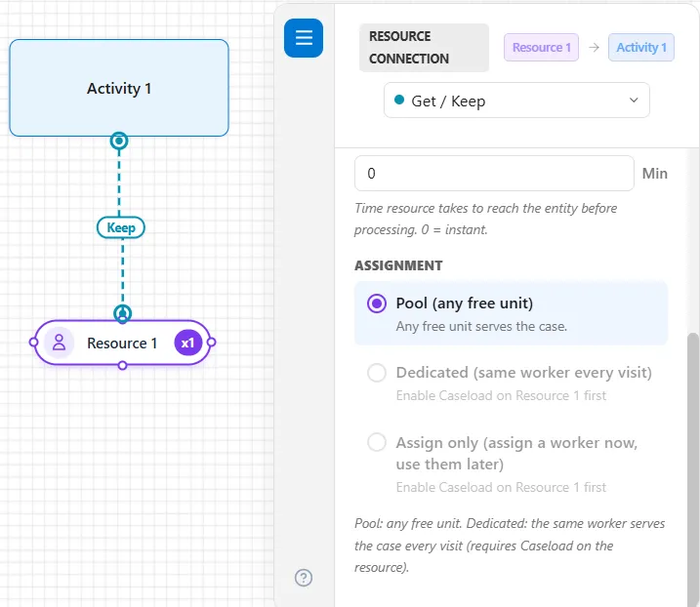700x607 pixels.
Task: Open the Get / Keep dropdown
Action: 516,101
